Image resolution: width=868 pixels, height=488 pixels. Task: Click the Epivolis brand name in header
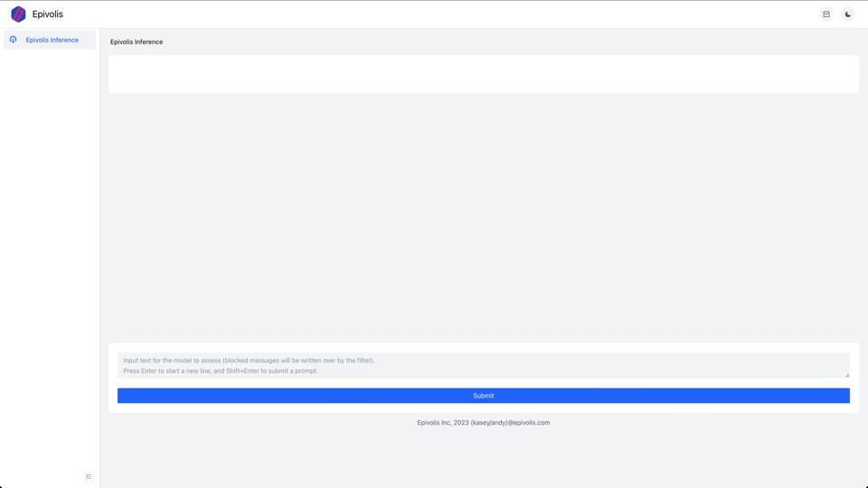tap(48, 14)
